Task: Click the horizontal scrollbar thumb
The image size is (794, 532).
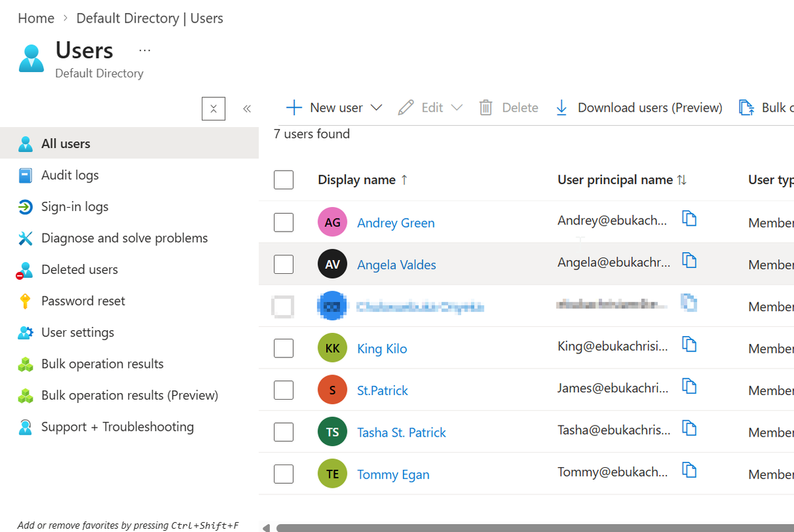Action: [x=535, y=528]
